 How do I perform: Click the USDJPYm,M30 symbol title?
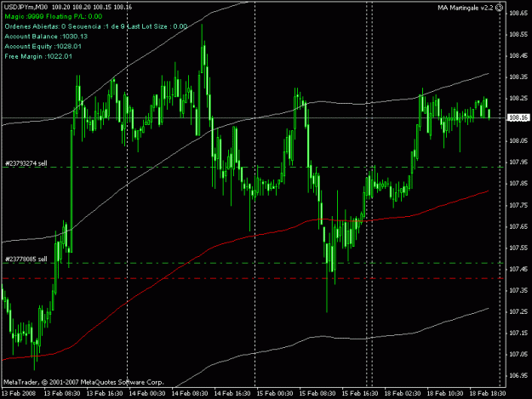[x=26, y=7]
